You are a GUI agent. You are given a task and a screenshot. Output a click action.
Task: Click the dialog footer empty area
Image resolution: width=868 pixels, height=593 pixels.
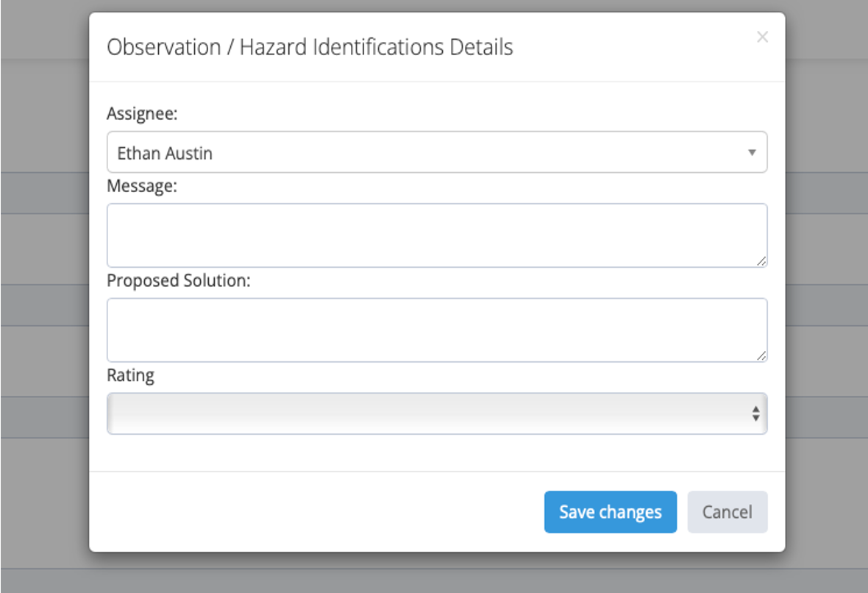316,512
